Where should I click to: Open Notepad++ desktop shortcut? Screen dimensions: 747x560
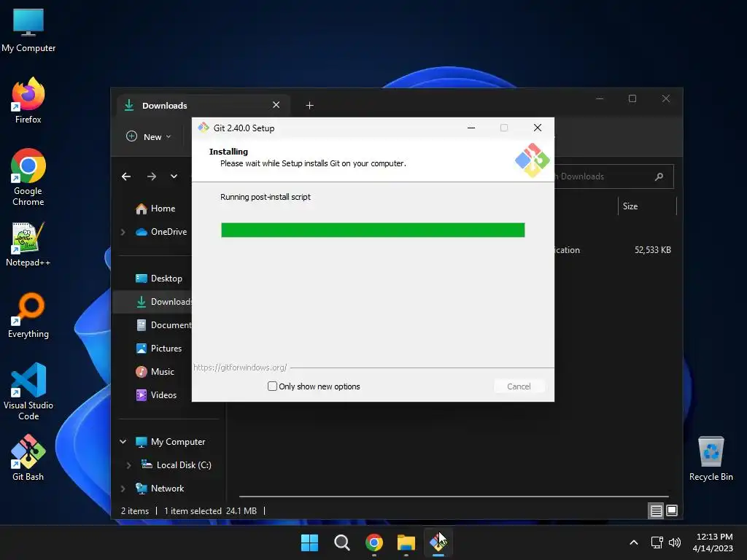click(28, 244)
